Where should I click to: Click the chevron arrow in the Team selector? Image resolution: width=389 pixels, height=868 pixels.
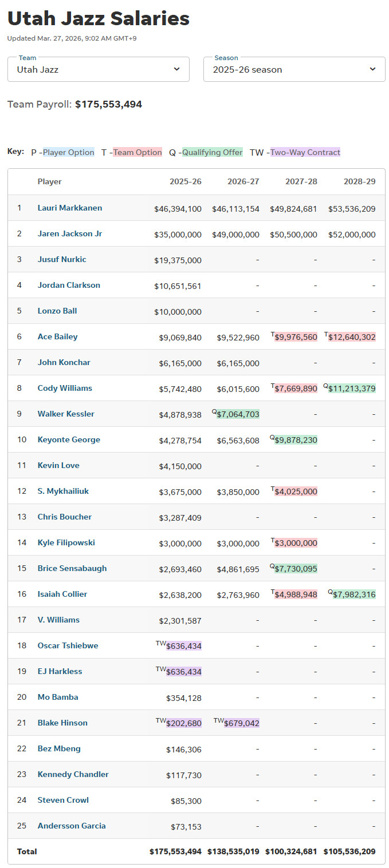[x=176, y=69]
